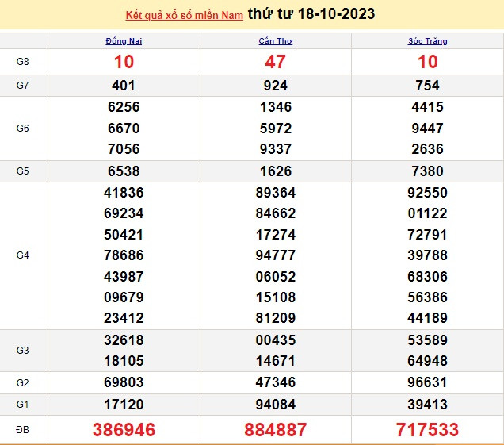Click Đồng Nai G4 number 41836
The image size is (504, 445).
[124, 193]
